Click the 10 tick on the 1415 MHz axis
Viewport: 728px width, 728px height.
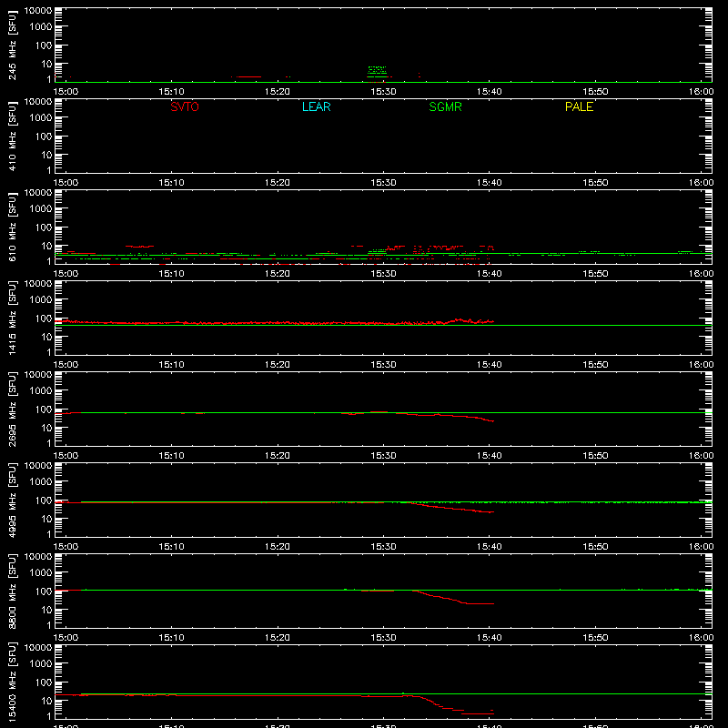pos(46,337)
